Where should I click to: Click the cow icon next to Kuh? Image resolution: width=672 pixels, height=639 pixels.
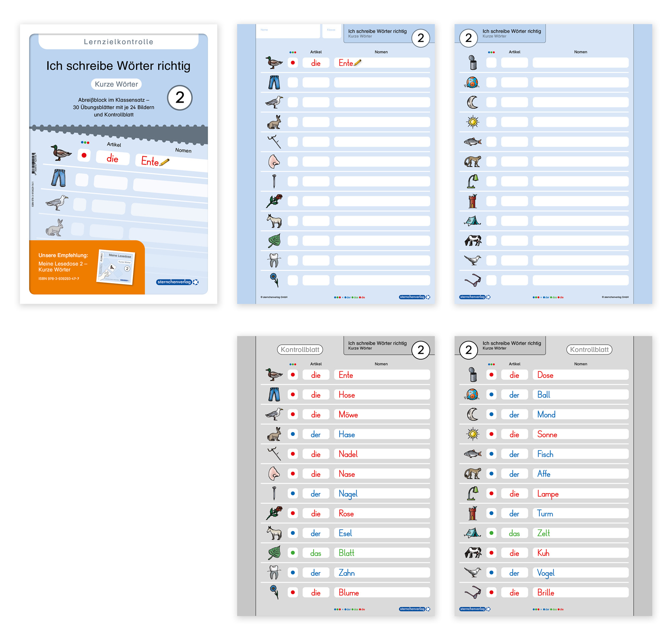pos(472,553)
